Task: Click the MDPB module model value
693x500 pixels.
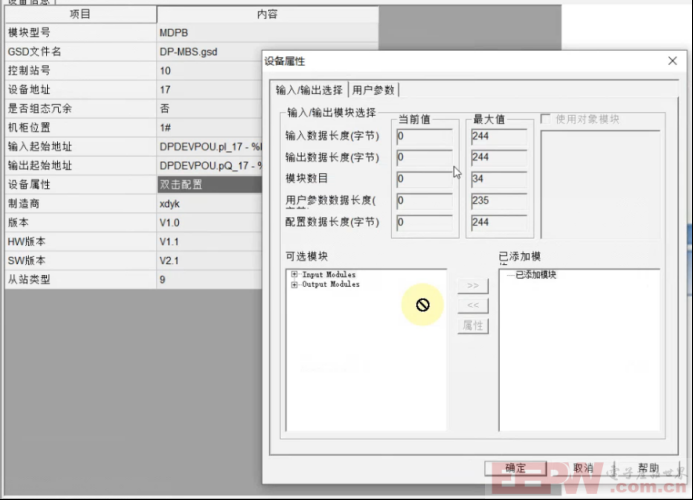Action: click(x=267, y=33)
